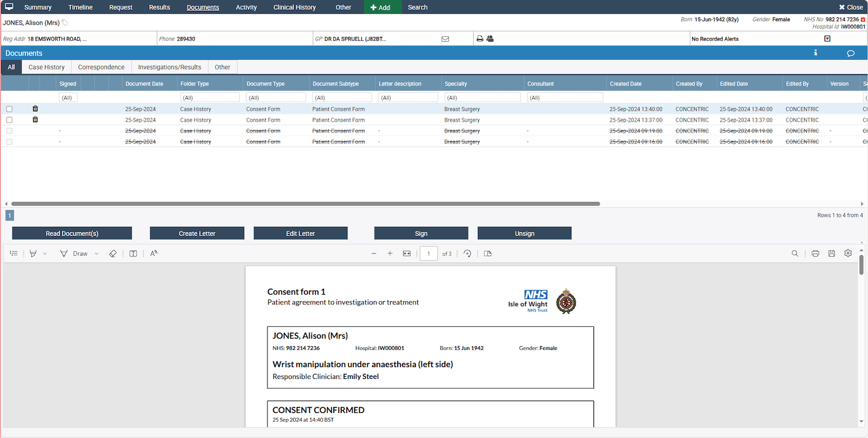This screenshot has width=868, height=438.
Task: Open the Signed column filter
Action: pos(68,98)
